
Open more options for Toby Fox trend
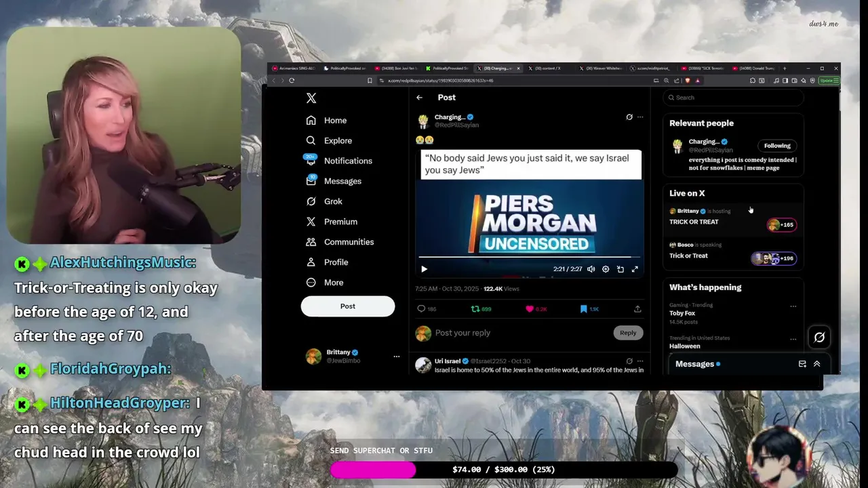tap(793, 306)
